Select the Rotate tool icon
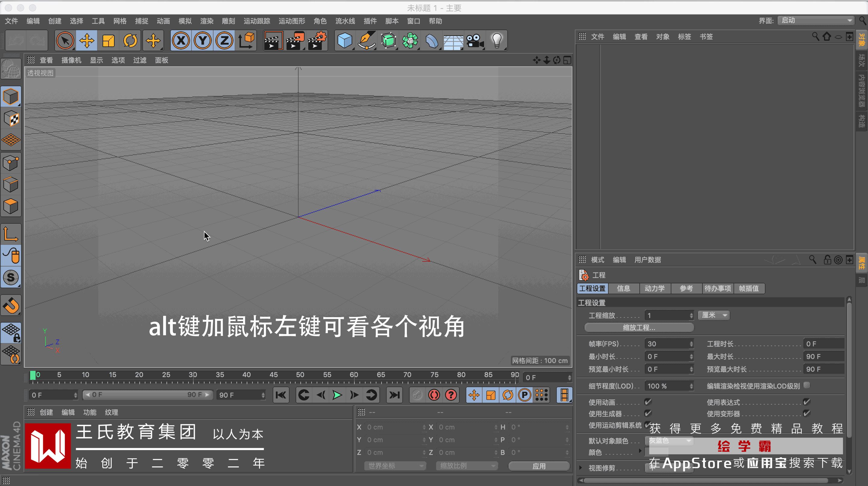Screen dimensions: 868x486 (130, 41)
